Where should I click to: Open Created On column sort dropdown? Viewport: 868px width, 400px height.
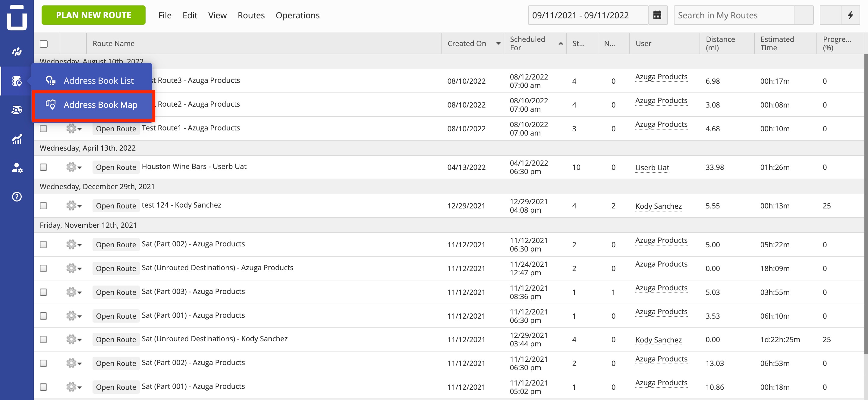498,43
